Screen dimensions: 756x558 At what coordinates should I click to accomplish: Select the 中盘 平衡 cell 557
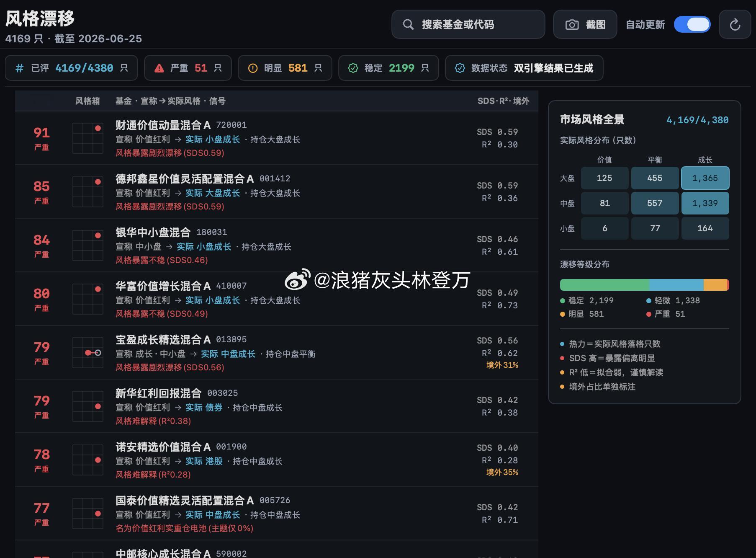pos(655,203)
